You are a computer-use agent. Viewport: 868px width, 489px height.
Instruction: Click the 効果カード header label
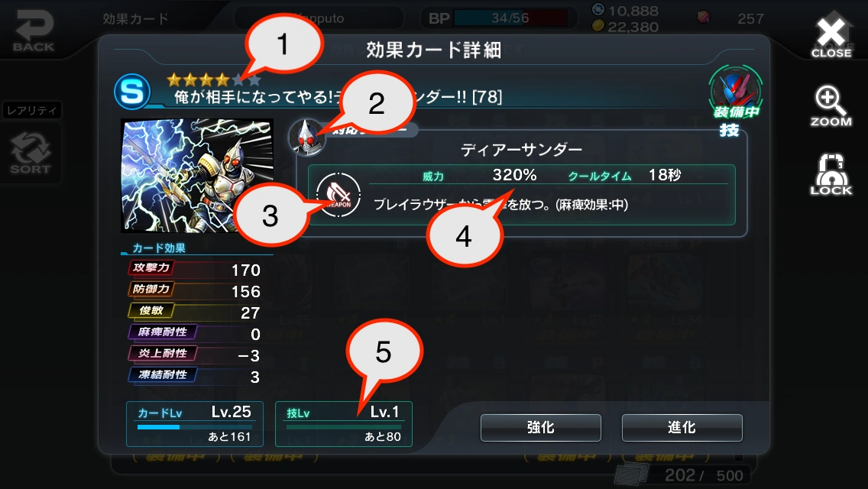136,19
